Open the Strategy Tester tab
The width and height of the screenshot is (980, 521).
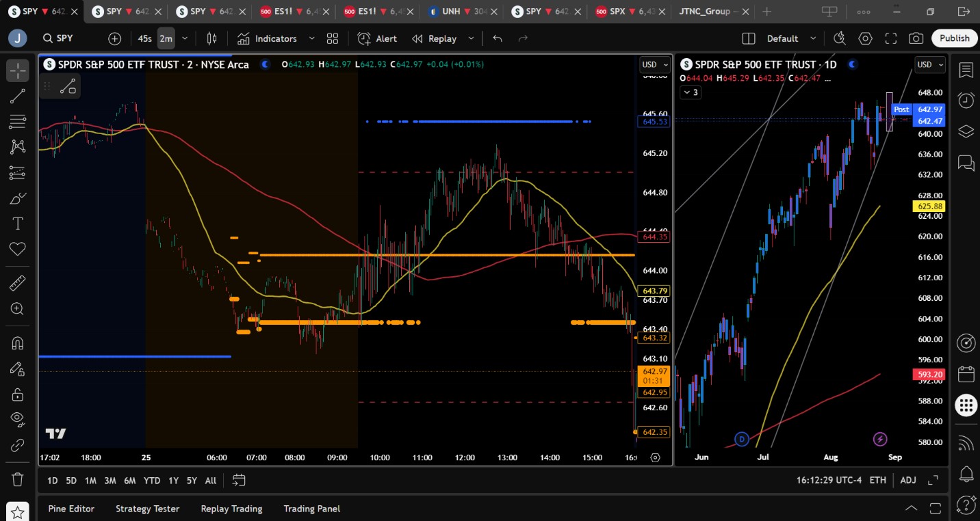click(x=147, y=509)
